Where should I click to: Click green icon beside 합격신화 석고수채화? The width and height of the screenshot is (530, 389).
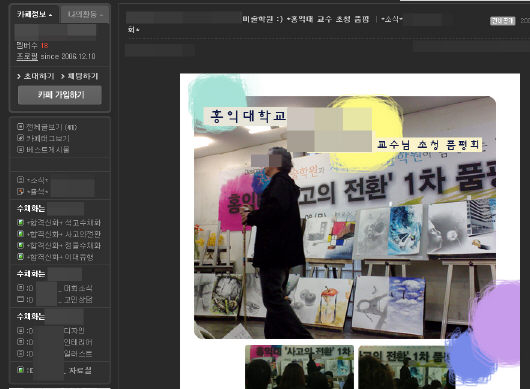20,222
